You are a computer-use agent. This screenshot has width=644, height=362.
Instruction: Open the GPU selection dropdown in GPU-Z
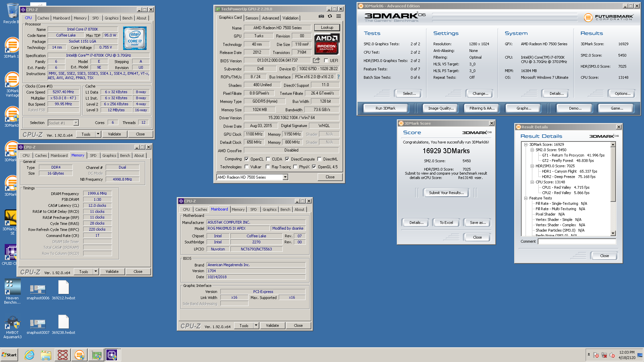[x=285, y=177]
